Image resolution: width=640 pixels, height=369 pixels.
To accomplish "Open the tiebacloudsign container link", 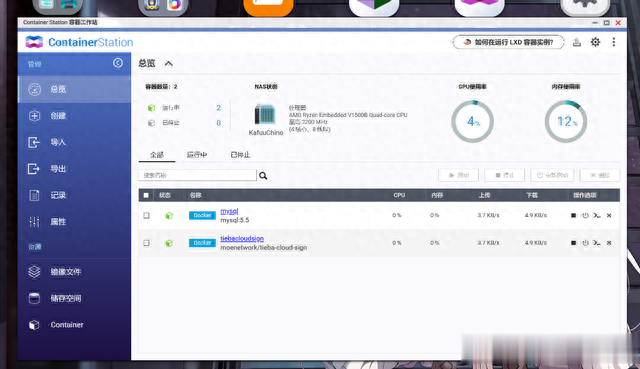I will [x=242, y=238].
